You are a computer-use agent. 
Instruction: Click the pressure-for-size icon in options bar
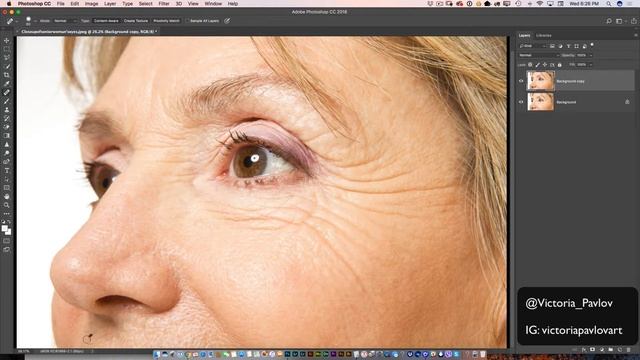[x=227, y=21]
